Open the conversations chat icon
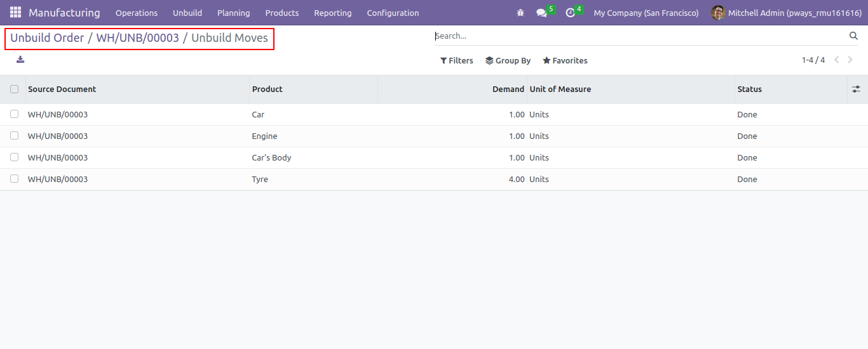Viewport: 868px width, 349px height. [541, 13]
